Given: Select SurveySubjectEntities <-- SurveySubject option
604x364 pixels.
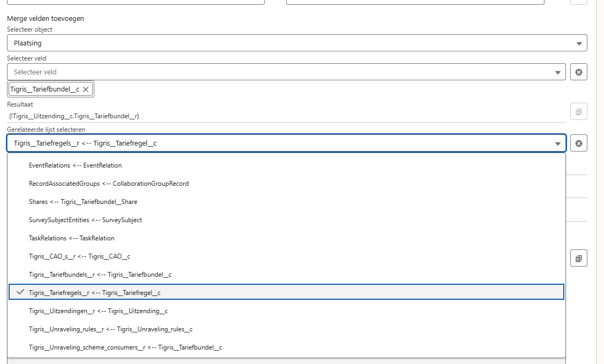Looking at the screenshot, I should [85, 220].
